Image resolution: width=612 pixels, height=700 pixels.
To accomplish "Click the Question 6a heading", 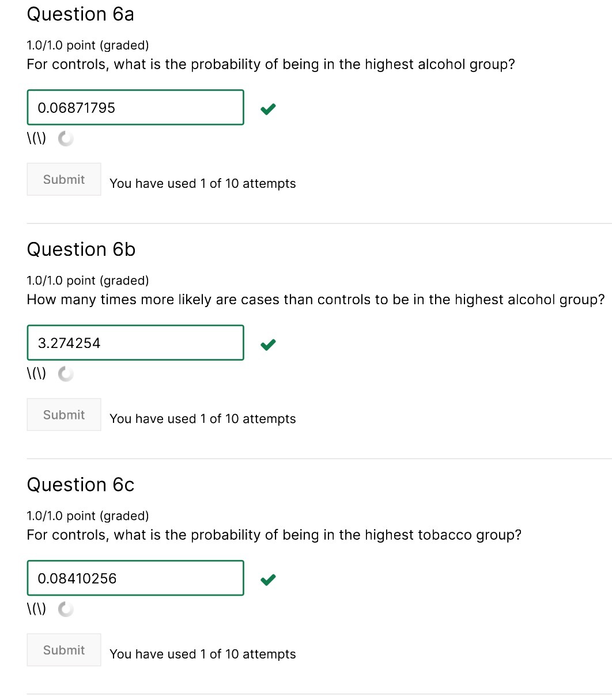I will point(80,14).
